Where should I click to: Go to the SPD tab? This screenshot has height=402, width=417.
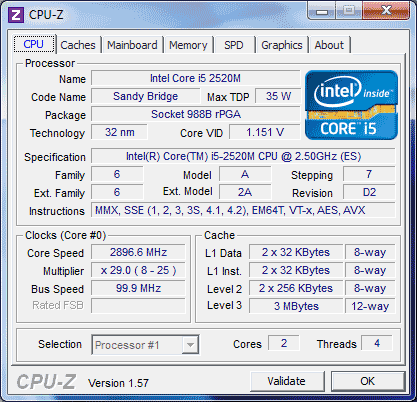(234, 45)
